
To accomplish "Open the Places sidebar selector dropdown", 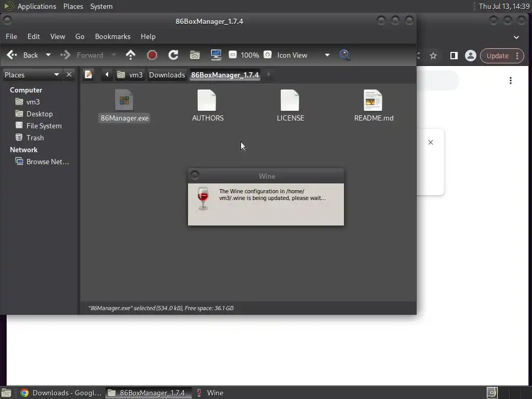I will (32, 75).
